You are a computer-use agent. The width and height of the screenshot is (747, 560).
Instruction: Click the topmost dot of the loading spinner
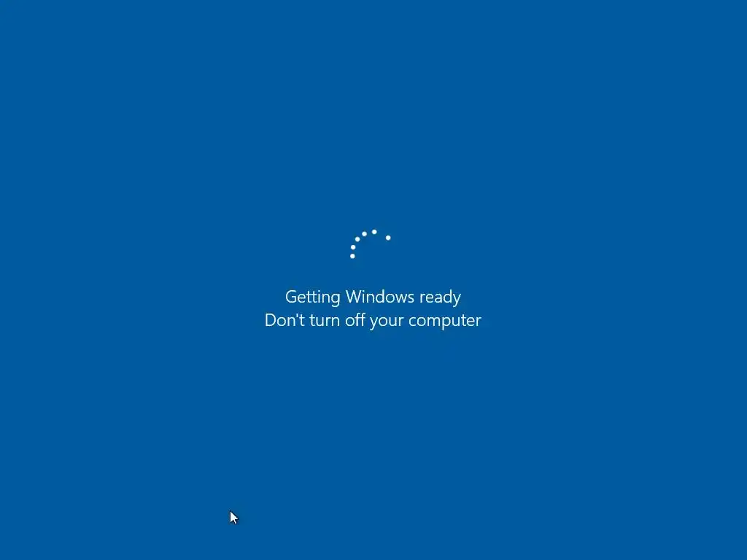374,232
